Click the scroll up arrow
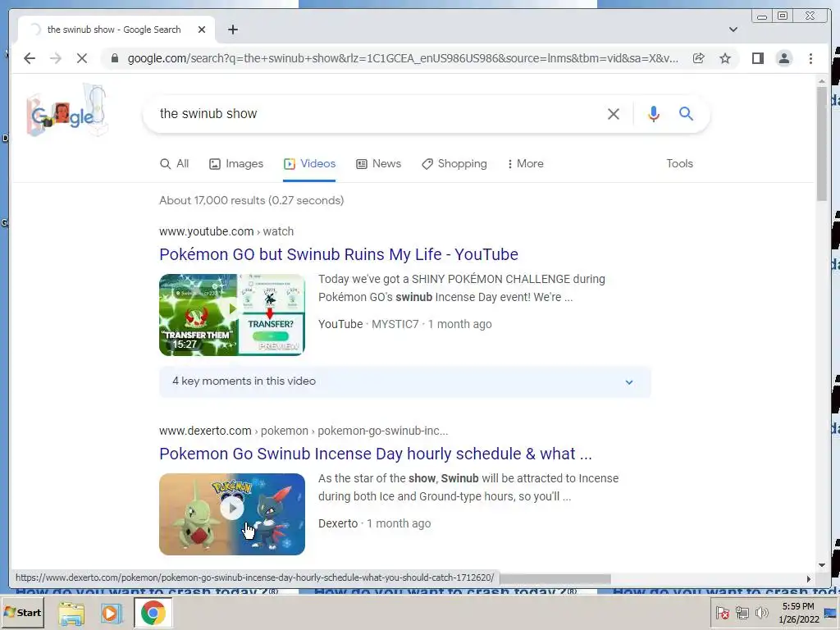Viewport: 840px width, 630px height. pyautogui.click(x=822, y=81)
